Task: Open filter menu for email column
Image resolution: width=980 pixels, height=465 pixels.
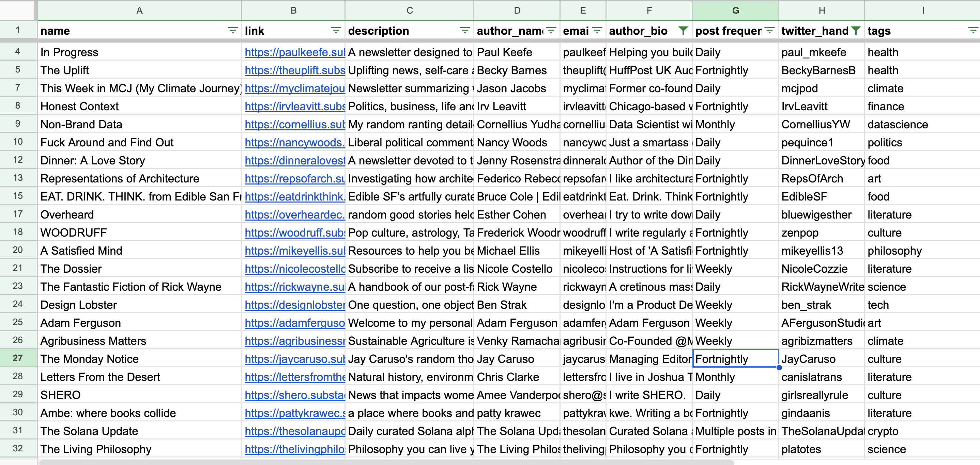Action: coord(597,30)
